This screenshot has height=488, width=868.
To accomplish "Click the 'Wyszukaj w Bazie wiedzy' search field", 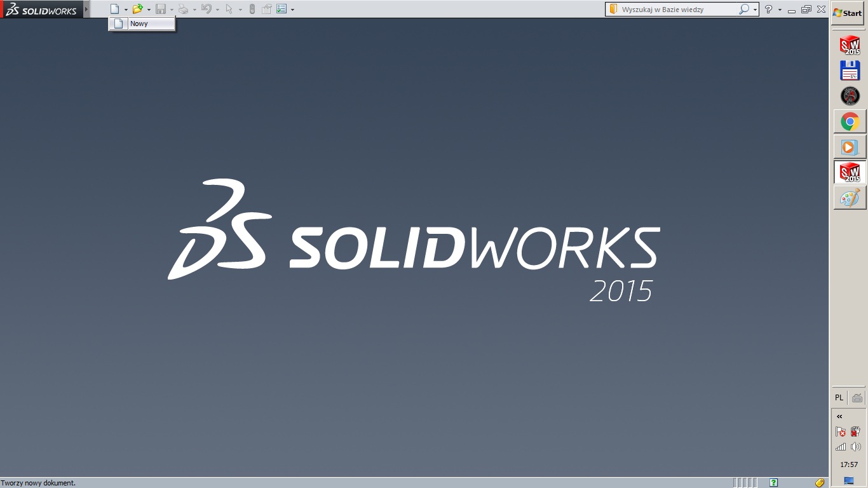I will click(678, 10).
